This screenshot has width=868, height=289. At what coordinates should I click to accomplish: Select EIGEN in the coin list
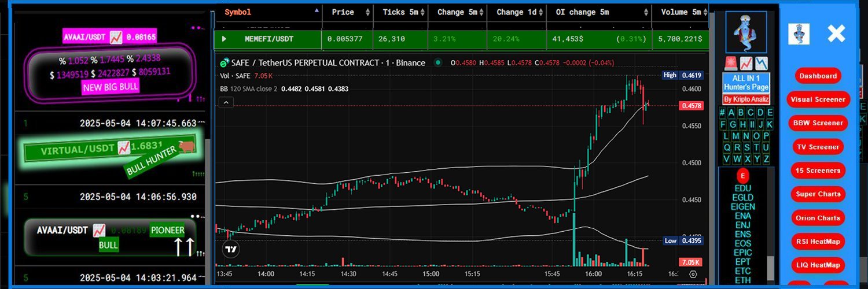click(x=742, y=207)
